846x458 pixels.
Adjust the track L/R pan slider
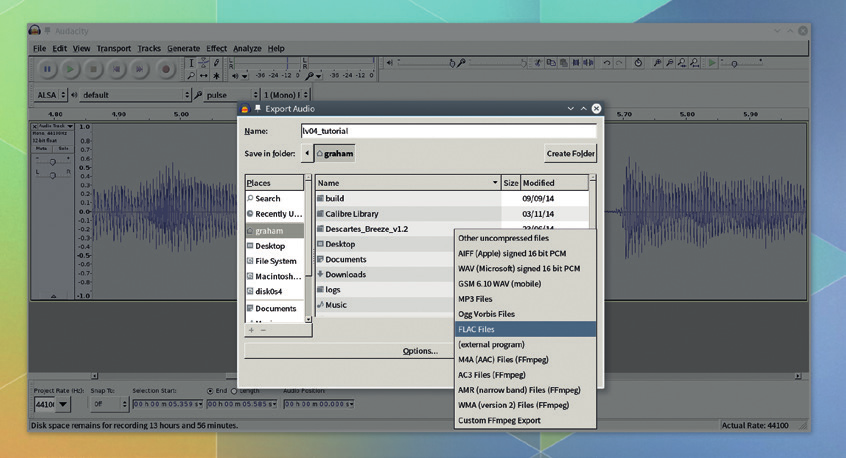(52, 175)
